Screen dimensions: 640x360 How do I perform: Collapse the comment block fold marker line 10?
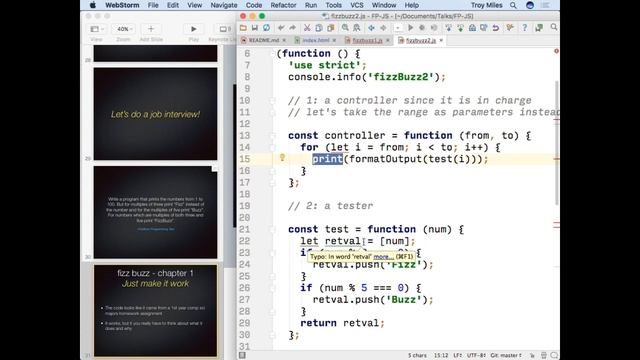point(272,101)
